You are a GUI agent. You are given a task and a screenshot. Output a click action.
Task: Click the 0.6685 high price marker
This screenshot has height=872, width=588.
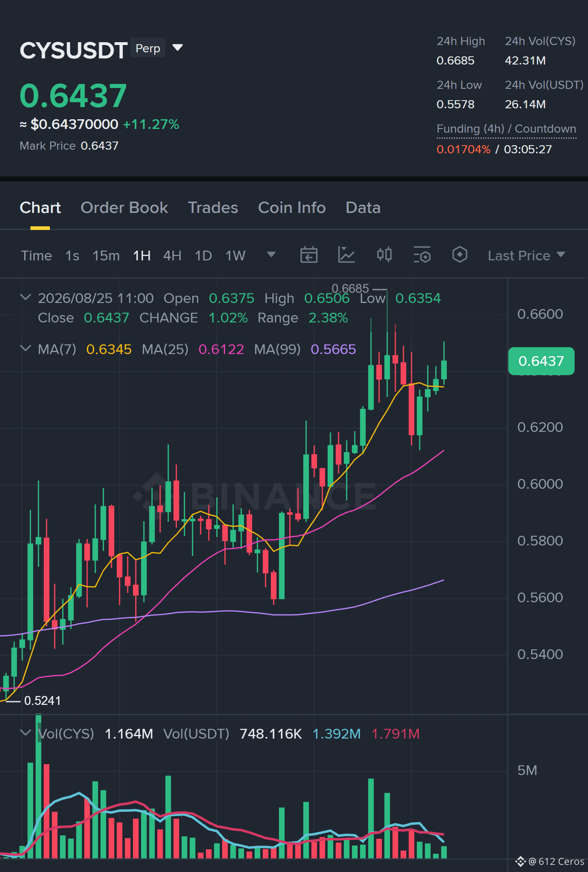(350, 288)
